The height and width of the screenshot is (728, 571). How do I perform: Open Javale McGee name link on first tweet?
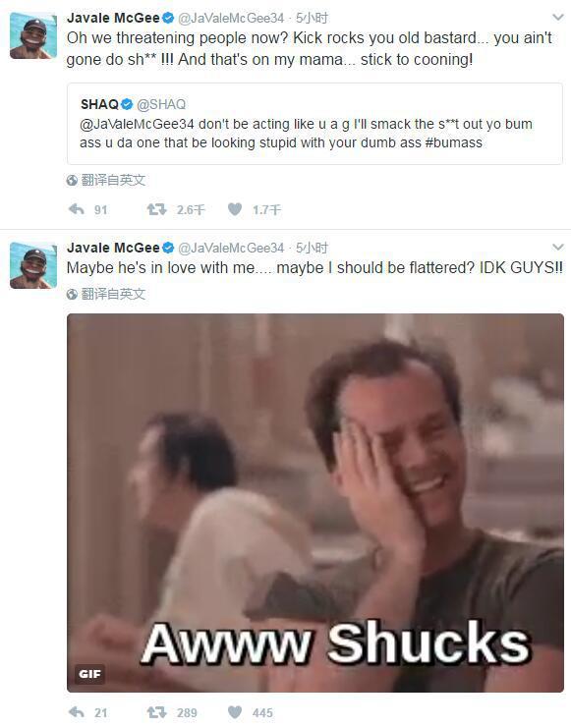click(113, 18)
